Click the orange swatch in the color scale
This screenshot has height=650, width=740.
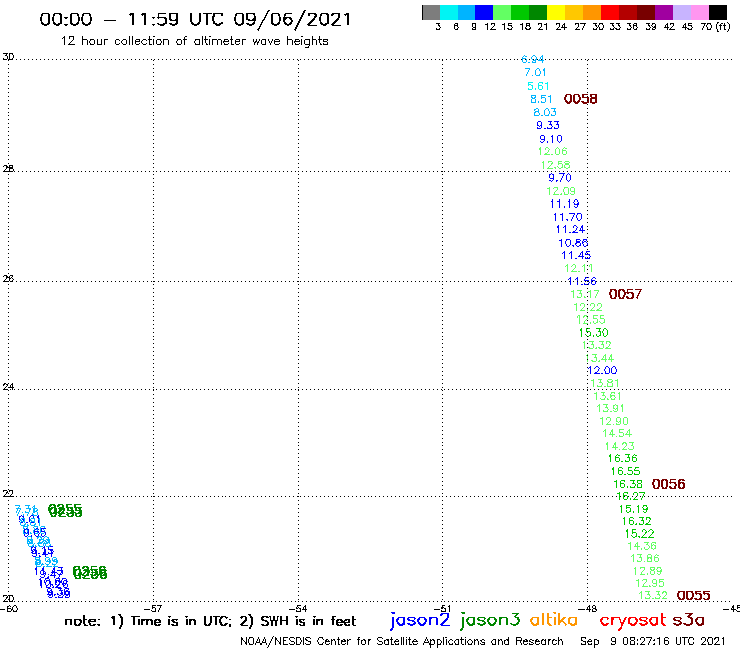[592, 12]
